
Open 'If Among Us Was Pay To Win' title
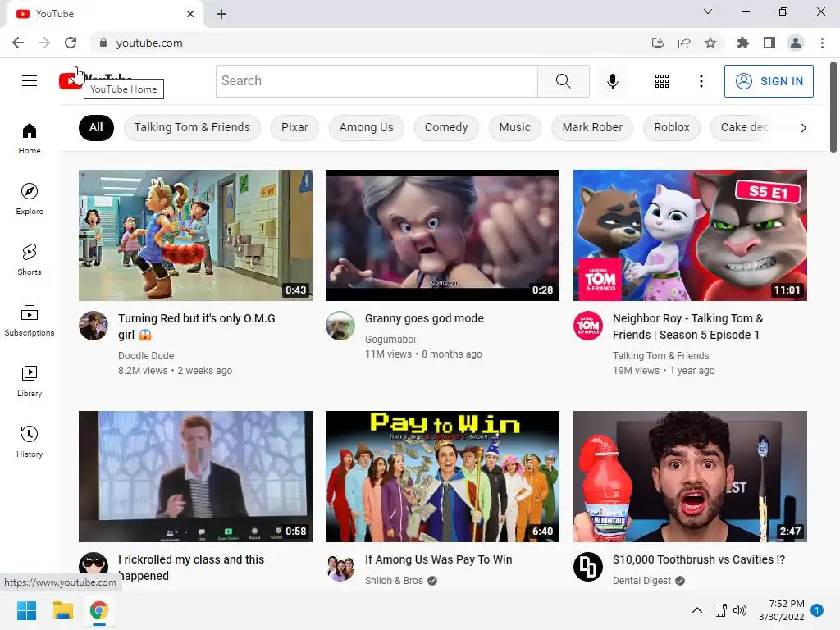(438, 559)
